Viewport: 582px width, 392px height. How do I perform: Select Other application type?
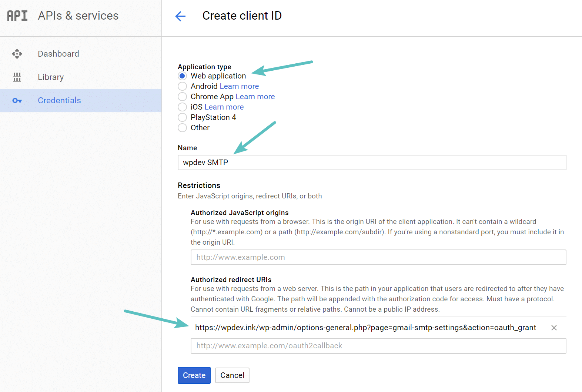coord(182,128)
